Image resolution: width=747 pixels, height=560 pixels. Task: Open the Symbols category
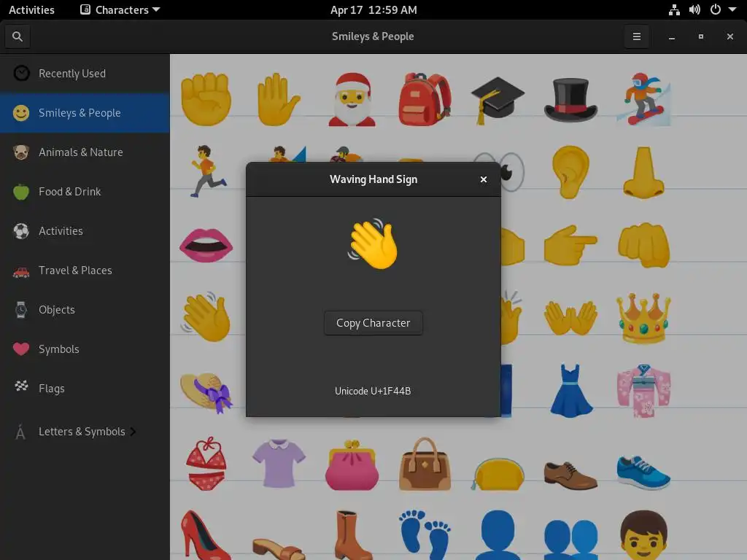pos(85,349)
